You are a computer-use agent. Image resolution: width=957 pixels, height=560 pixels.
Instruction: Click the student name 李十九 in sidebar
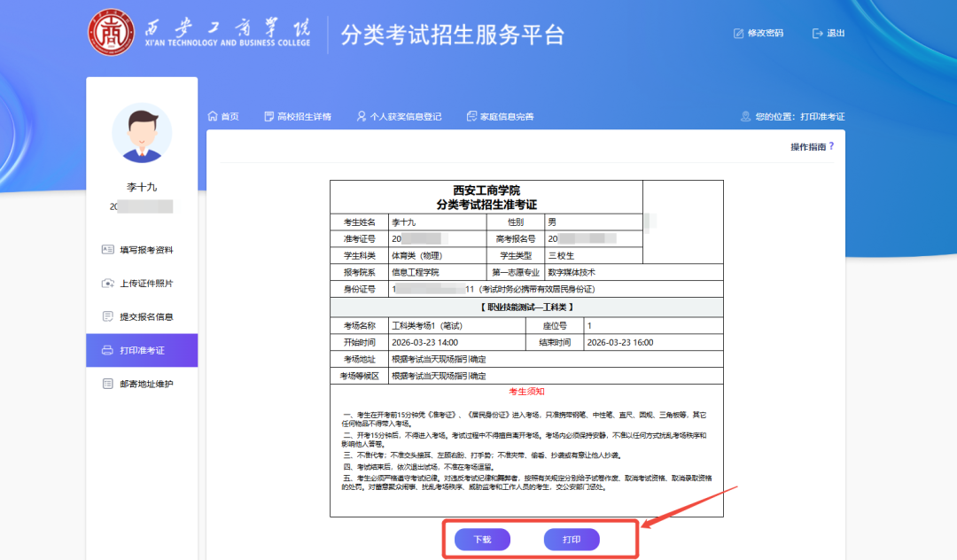141,187
